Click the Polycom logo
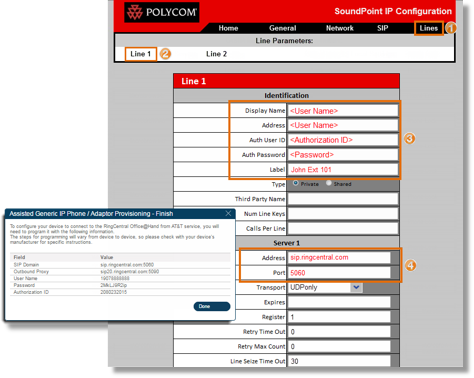This screenshot has height=378, width=474. (x=162, y=12)
